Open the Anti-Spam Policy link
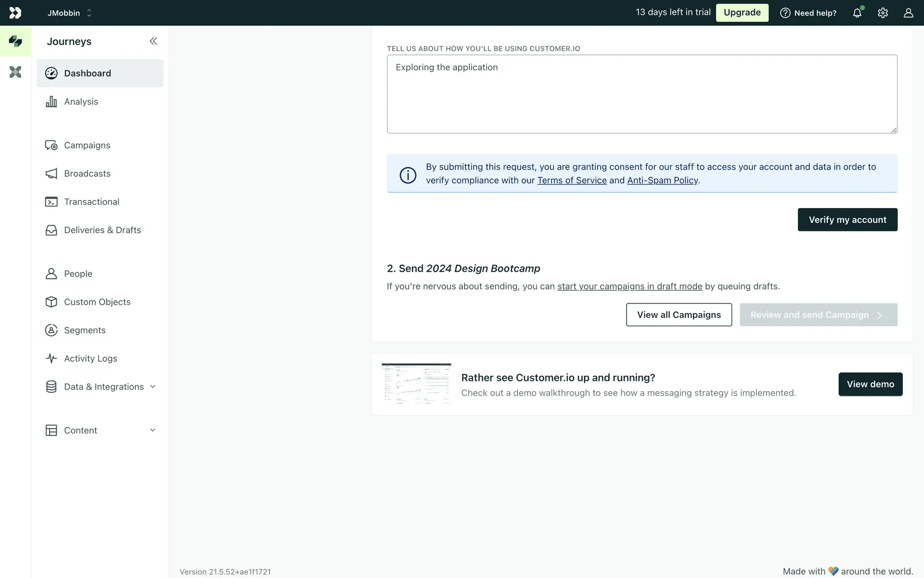 pos(662,180)
